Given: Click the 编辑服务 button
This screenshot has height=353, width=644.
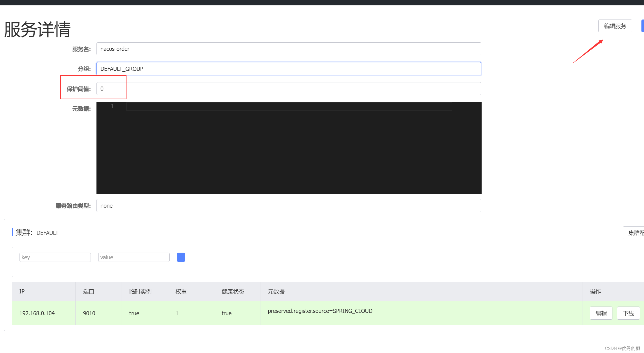Looking at the screenshot, I should coord(615,26).
